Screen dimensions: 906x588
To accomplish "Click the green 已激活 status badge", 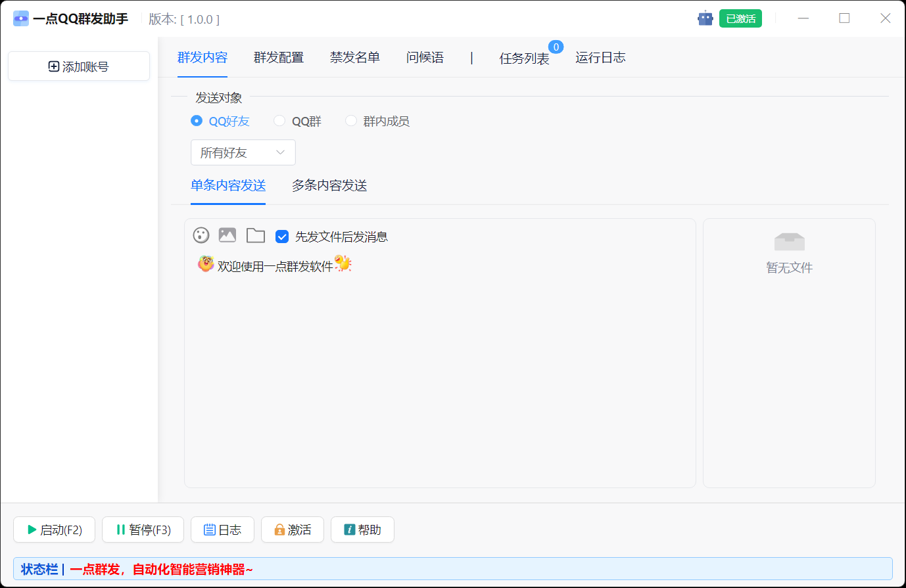I will click(740, 18).
